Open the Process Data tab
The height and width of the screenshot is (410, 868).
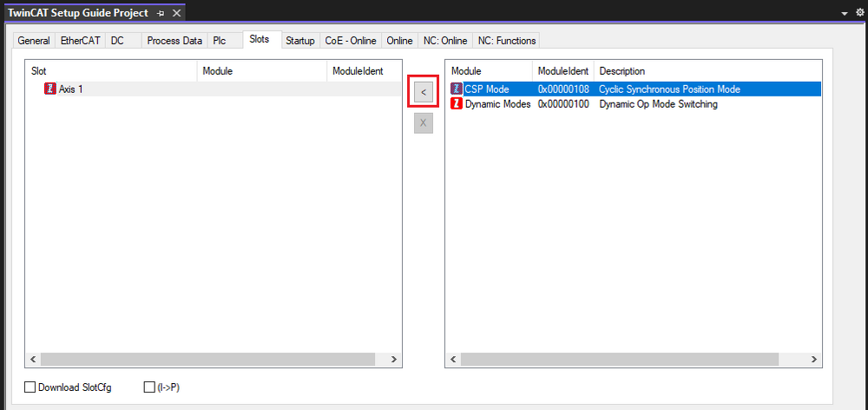click(174, 41)
